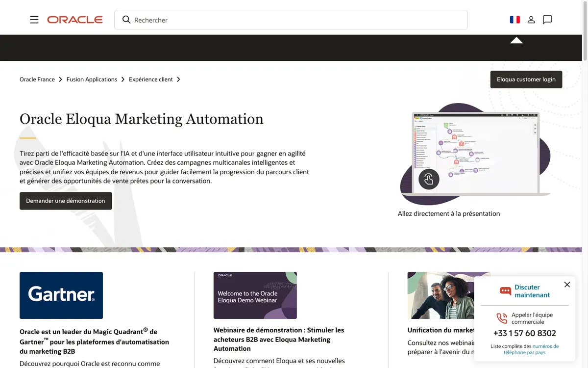Open the Gartner logo thumbnail
The width and height of the screenshot is (588, 368).
61,295
